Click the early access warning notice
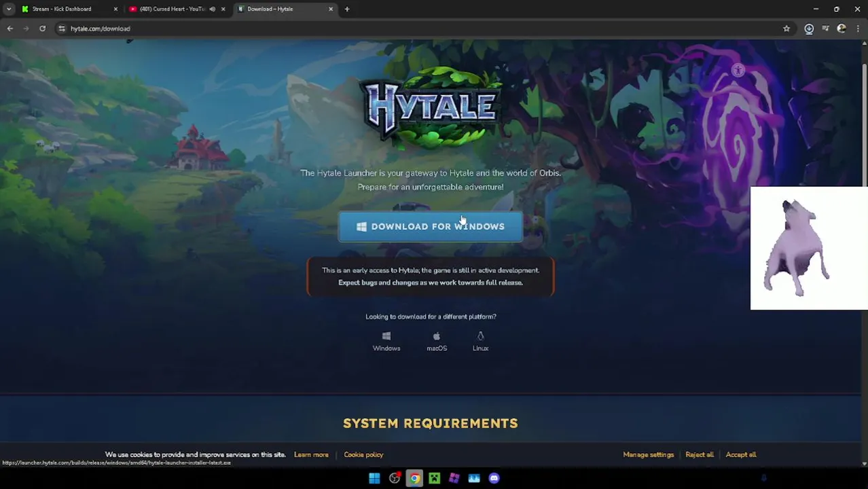 (431, 276)
